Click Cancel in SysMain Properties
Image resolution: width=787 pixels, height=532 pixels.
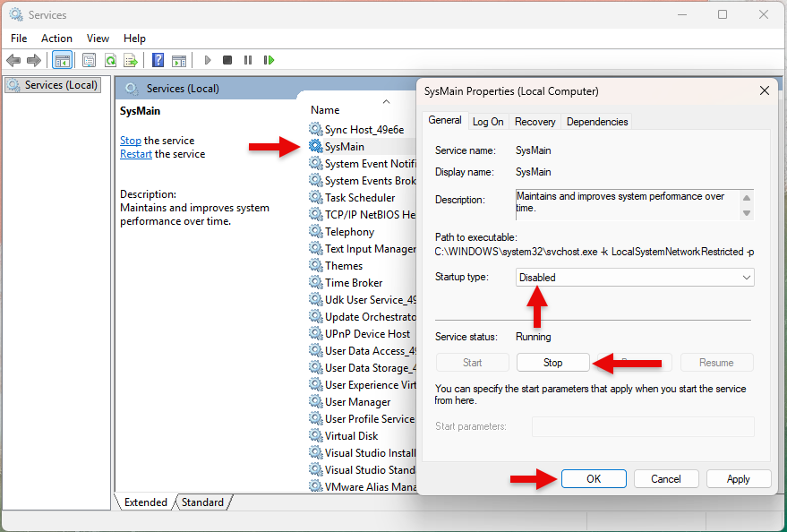click(666, 479)
